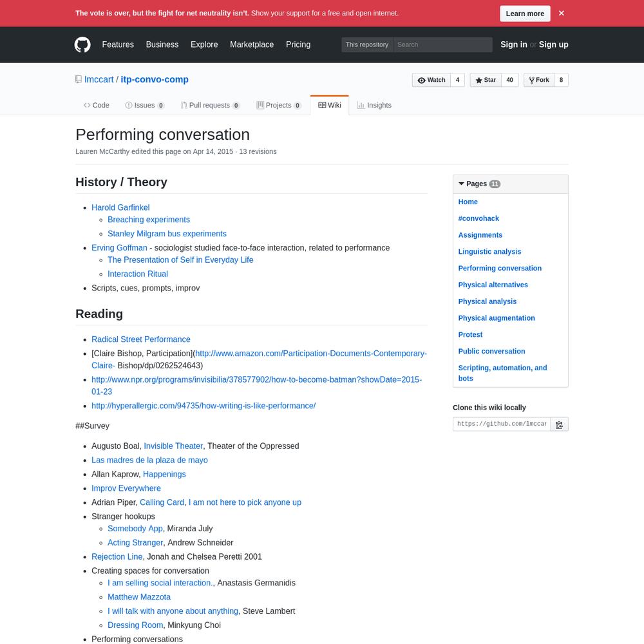644x644 pixels.
Task: Star this repository
Action: [x=486, y=80]
